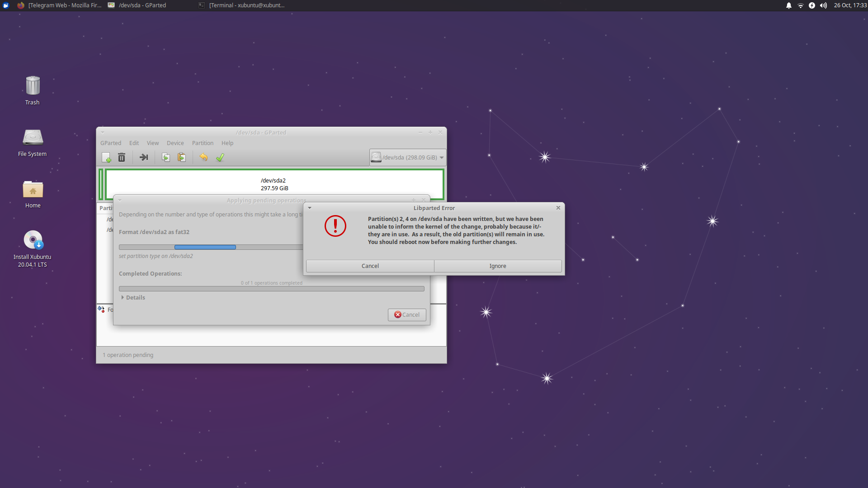The width and height of the screenshot is (868, 488).
Task: Click the Paste partition toolbar icon
Action: click(x=181, y=157)
